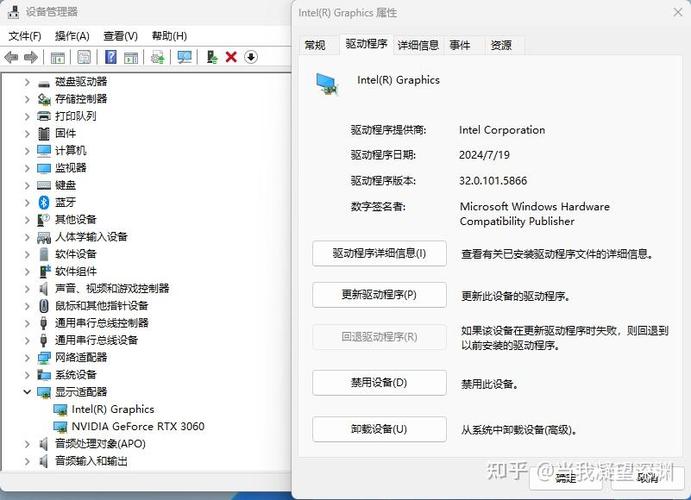This screenshot has height=500, width=691.
Task: Switch to the 常规 tab
Action: [316, 45]
